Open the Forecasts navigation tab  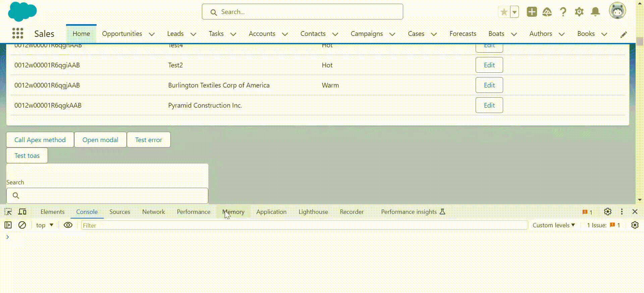click(463, 34)
